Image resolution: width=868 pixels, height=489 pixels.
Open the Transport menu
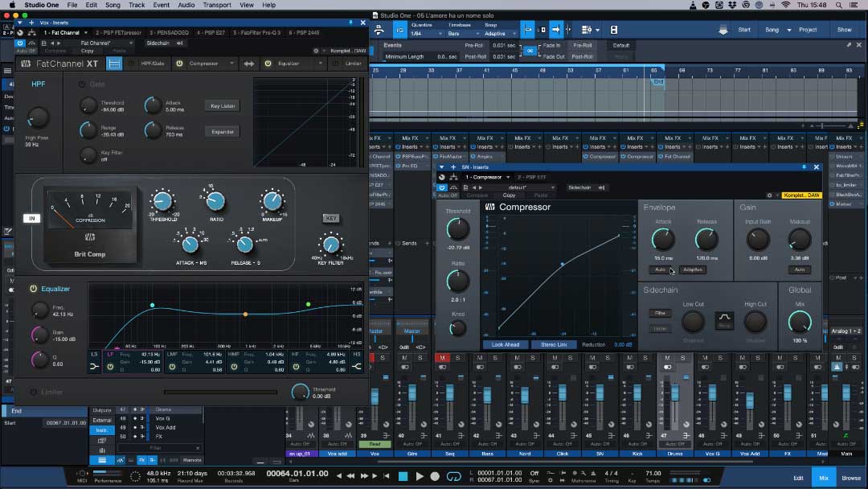[x=217, y=5]
